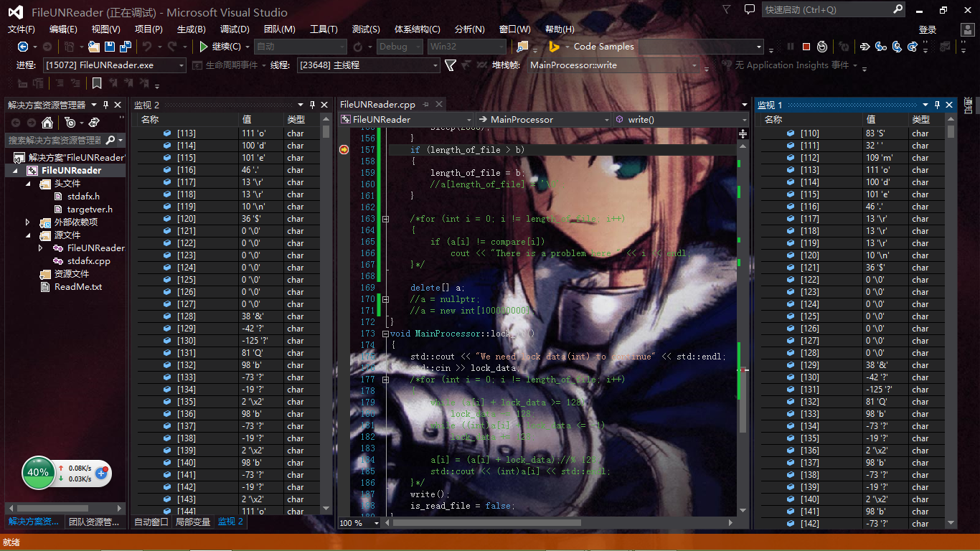
Task: Click the Find in Files icon in toolbar
Action: (x=522, y=47)
